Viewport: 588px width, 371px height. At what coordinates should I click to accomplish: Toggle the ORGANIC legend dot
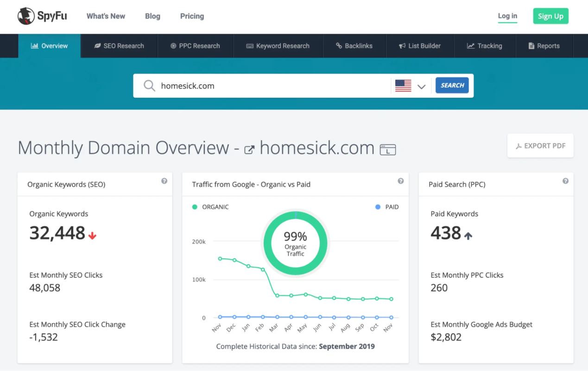point(195,207)
